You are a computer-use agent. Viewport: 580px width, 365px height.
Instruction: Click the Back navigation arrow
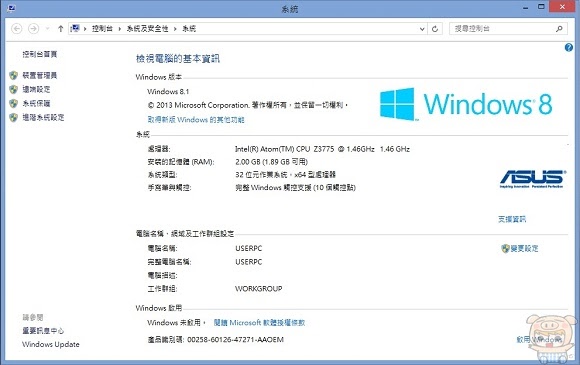[x=17, y=28]
